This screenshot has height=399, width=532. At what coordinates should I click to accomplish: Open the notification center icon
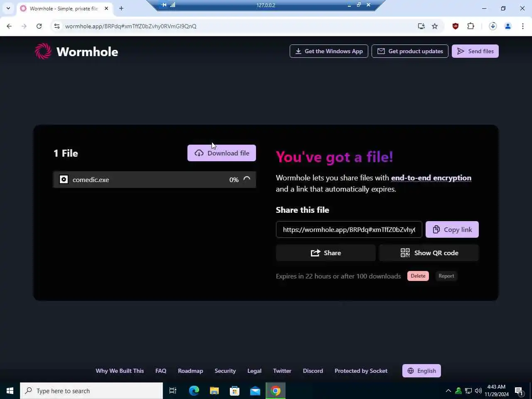coord(519,391)
